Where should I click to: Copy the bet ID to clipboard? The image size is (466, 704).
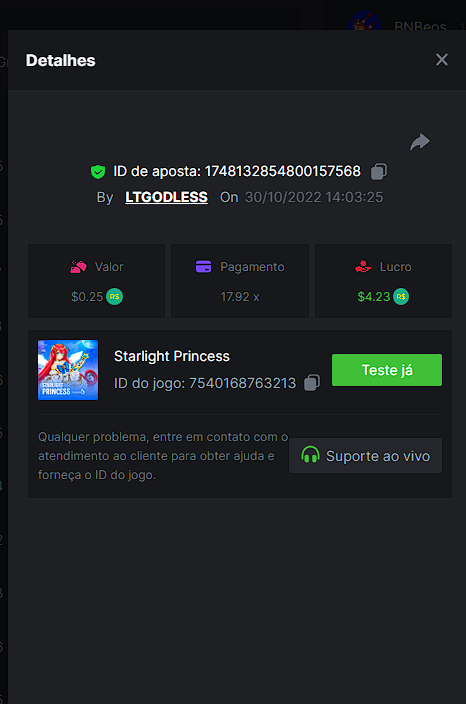click(378, 172)
